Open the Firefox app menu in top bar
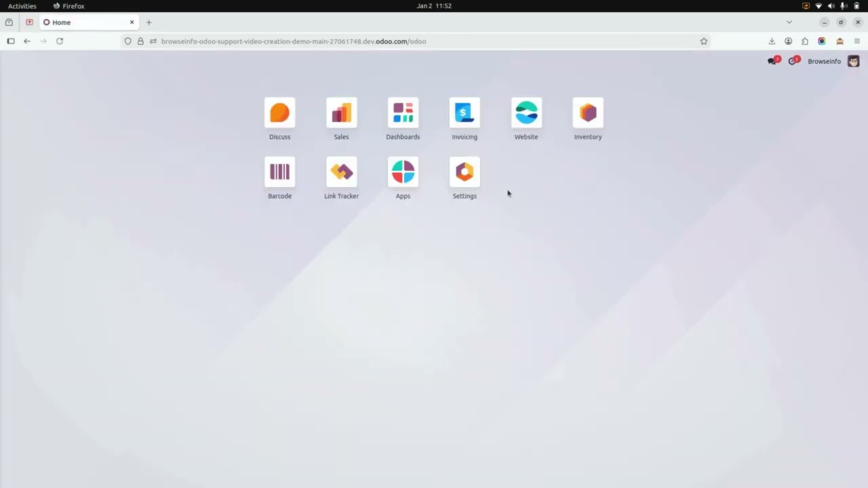Viewport: 868px width, 488px height. point(68,6)
